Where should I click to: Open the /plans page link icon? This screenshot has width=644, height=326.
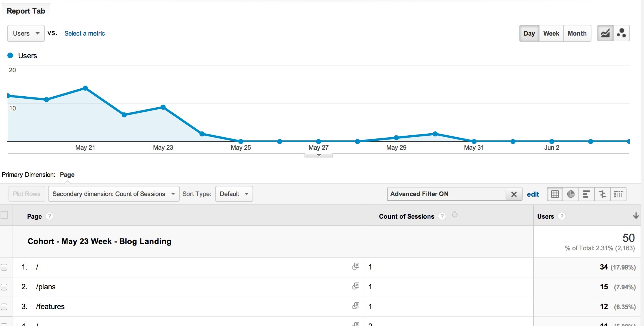[356, 286]
